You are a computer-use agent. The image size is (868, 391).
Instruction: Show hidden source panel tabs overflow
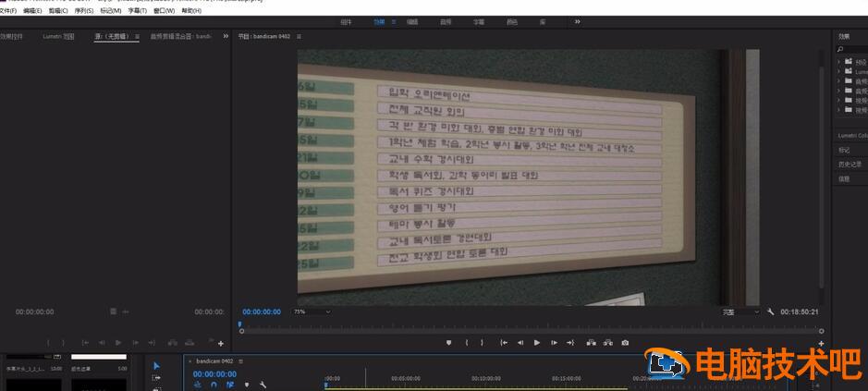pos(226,36)
